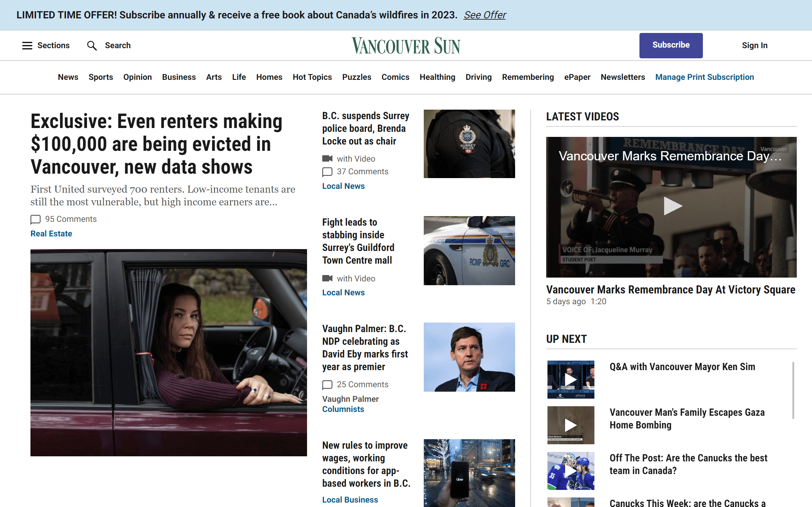This screenshot has height=507, width=812.
Task: Click comment bubble icon beside 95 Comments
Action: 35,219
